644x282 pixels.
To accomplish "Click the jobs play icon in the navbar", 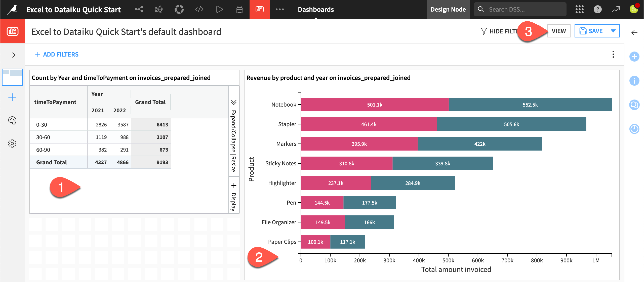I will click(219, 9).
